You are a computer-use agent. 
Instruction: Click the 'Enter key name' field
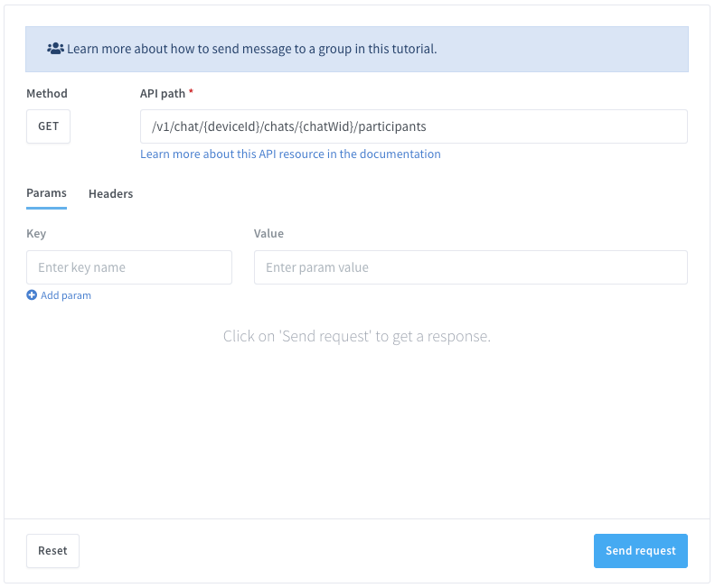point(129,267)
